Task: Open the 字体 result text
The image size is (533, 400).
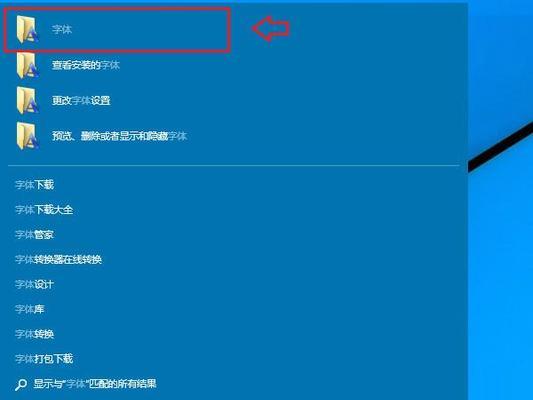Action: [x=62, y=30]
